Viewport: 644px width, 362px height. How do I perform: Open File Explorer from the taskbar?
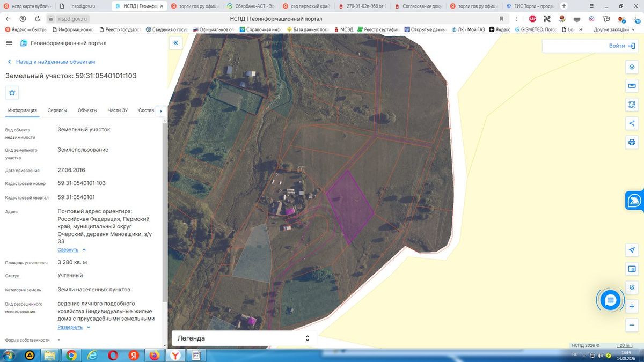[50, 355]
